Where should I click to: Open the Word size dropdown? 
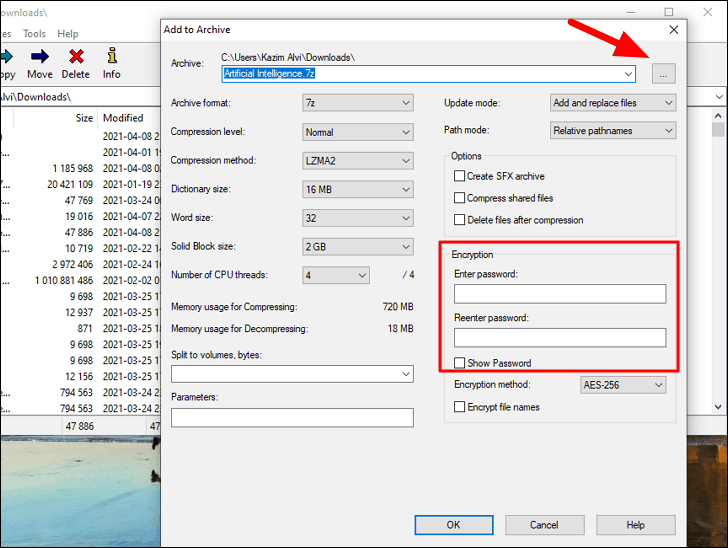click(x=358, y=218)
